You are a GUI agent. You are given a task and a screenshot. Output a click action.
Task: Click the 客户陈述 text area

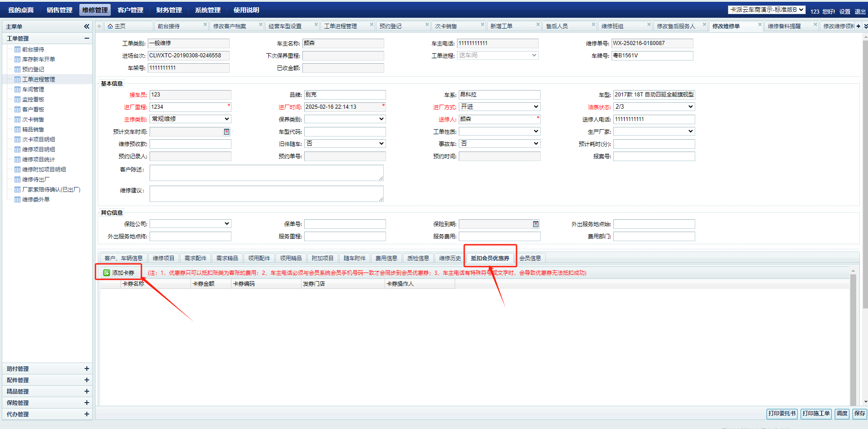266,173
